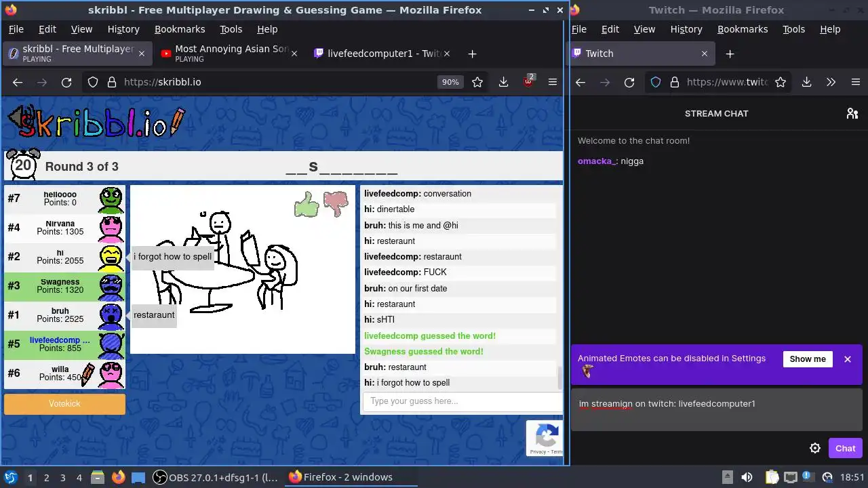The width and height of the screenshot is (868, 488).
Task: Click the overflow chevrons in the Twitch window toolbar
Action: (831, 82)
